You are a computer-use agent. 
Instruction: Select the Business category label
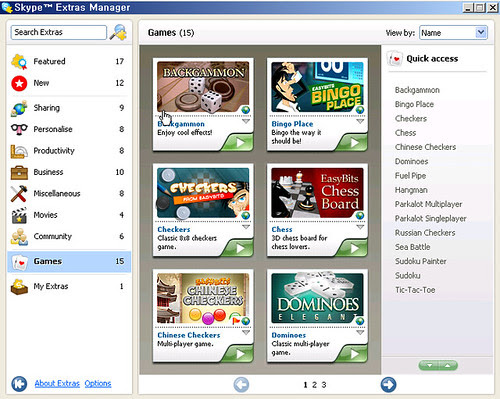[48, 172]
